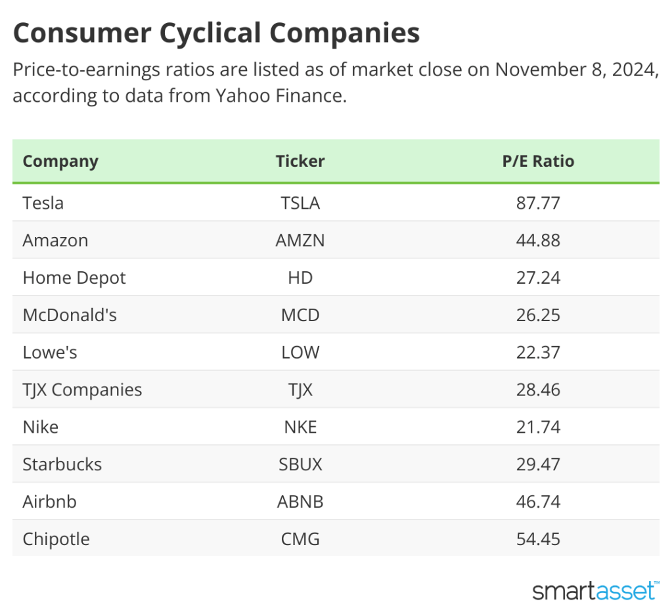
Task: Select the TJX Companies name cell
Action: tap(82, 390)
